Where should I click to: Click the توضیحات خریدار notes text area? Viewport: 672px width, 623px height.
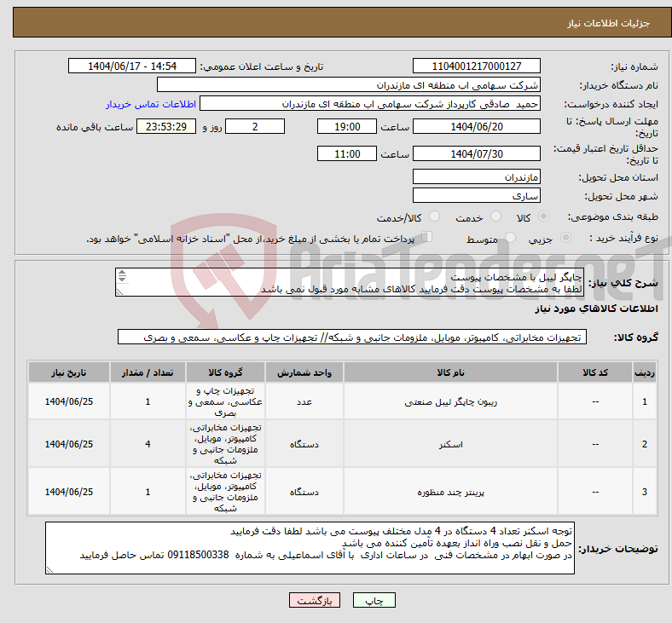(310, 548)
